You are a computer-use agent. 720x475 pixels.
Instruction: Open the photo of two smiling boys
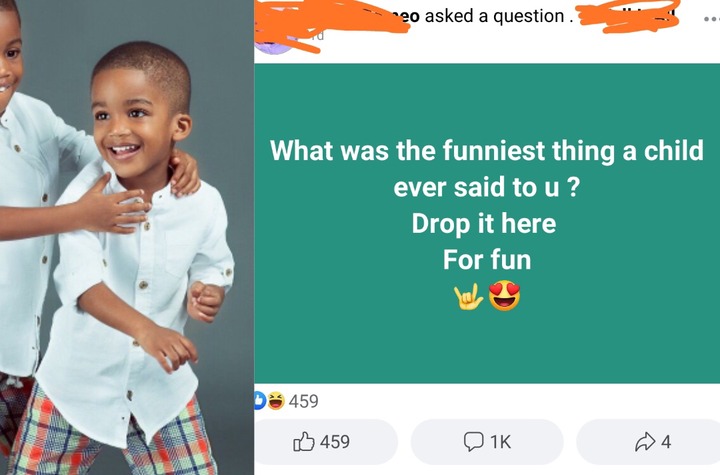pos(127,238)
